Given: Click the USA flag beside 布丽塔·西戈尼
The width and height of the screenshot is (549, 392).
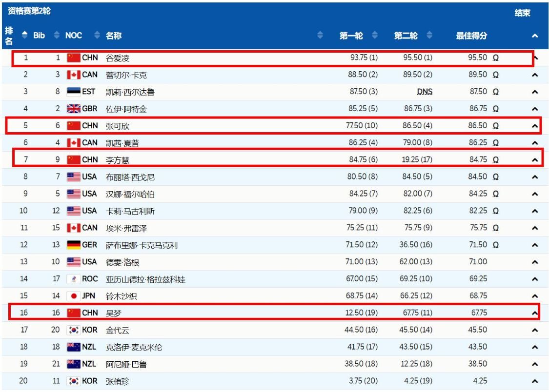Looking at the screenshot, I should [73, 176].
